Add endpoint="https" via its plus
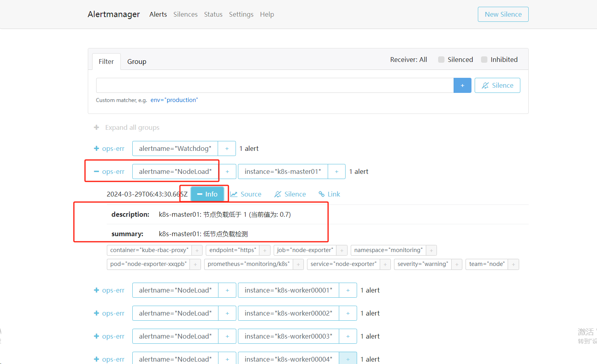 click(265, 250)
